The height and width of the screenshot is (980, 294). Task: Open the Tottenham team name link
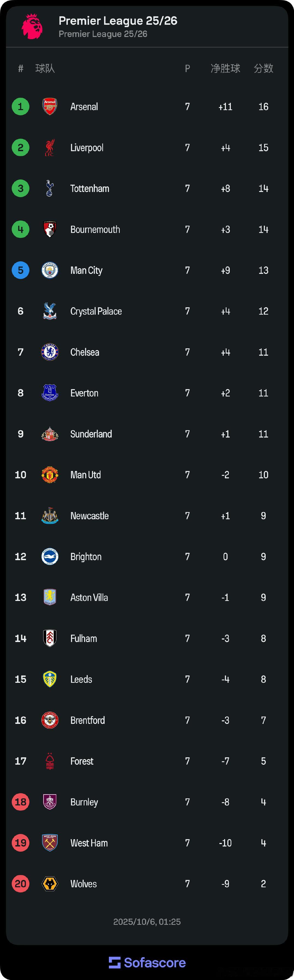tap(90, 189)
